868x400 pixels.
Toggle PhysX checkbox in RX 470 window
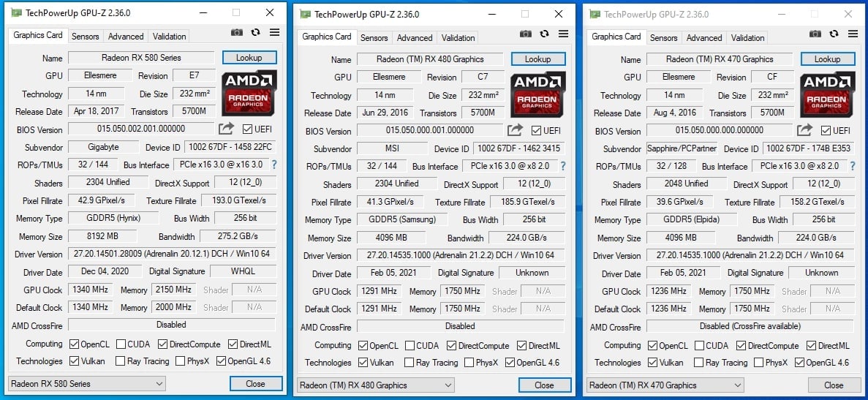point(758,363)
